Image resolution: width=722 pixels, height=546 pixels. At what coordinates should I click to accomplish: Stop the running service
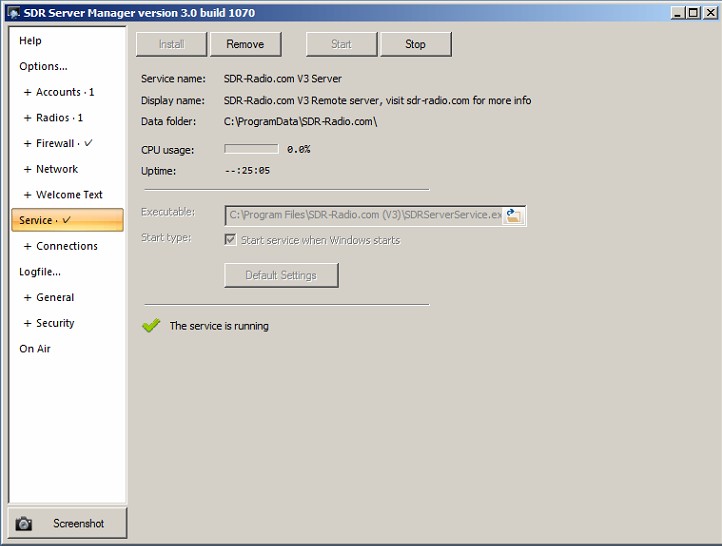[x=416, y=44]
